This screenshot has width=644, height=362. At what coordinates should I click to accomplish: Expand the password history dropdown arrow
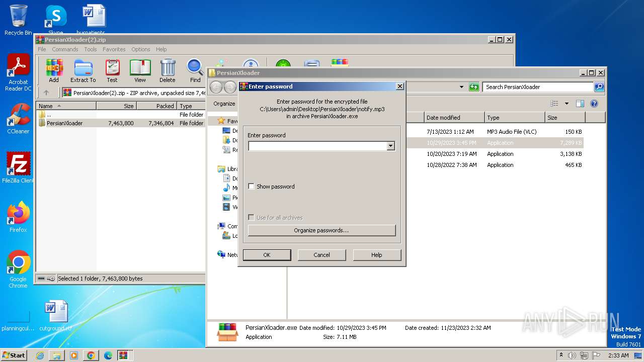[390, 146]
